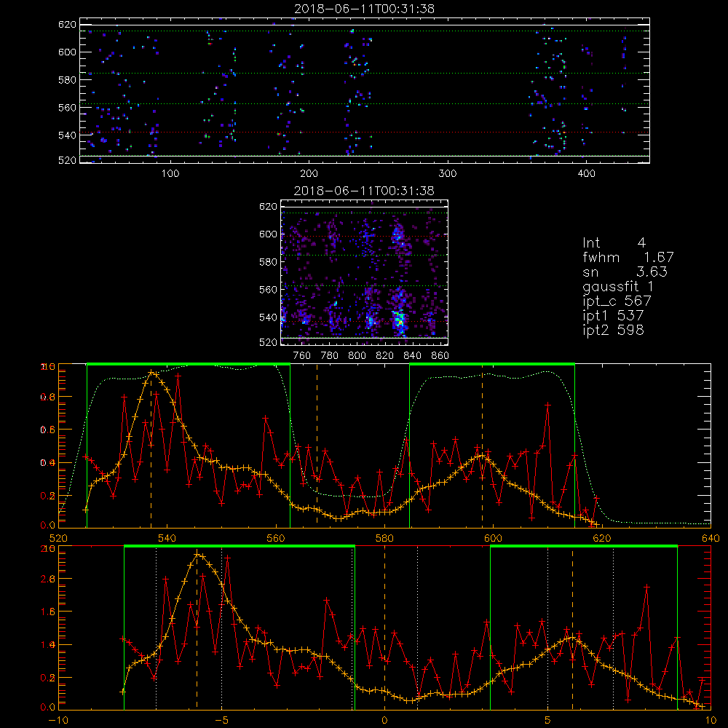Select the 'gaussfit 1' readout text

(x=618, y=287)
